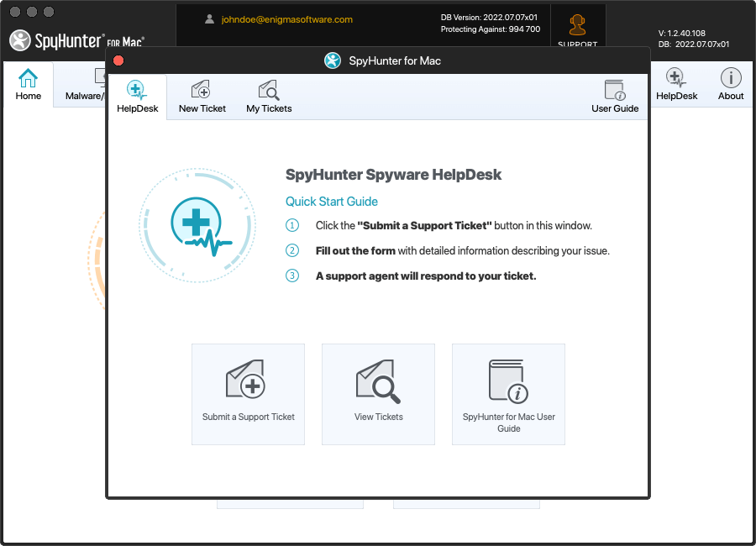Click the user profile silhouette icon
The image size is (756, 546).
pos(210,19)
